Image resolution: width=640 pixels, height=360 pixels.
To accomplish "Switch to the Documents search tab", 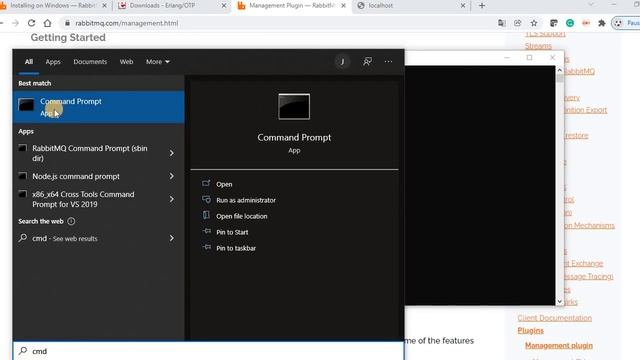I will pyautogui.click(x=90, y=62).
